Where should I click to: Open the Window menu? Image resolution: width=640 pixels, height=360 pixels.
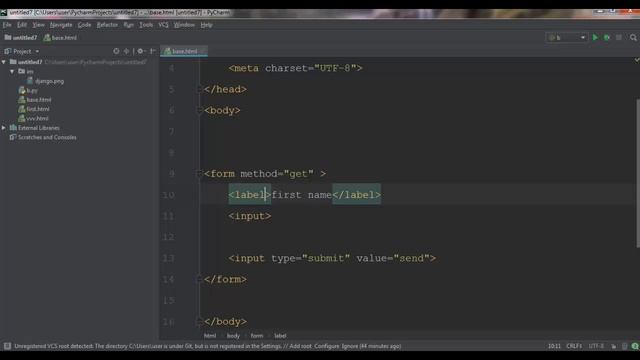(184, 25)
